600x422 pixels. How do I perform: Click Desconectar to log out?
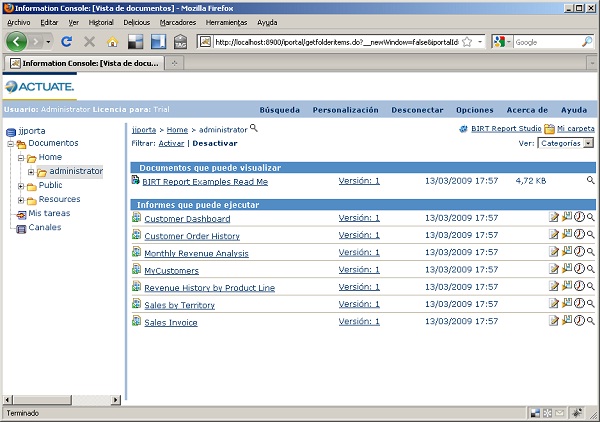tap(417, 110)
